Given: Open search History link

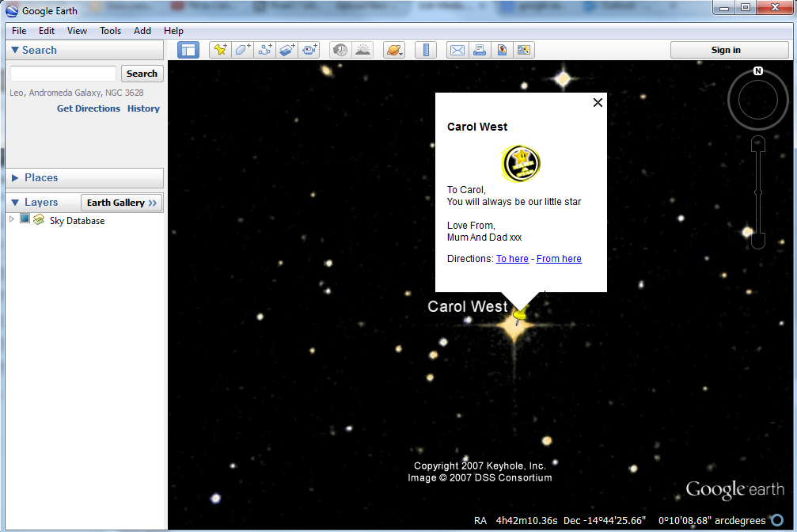Looking at the screenshot, I should coord(143,108).
